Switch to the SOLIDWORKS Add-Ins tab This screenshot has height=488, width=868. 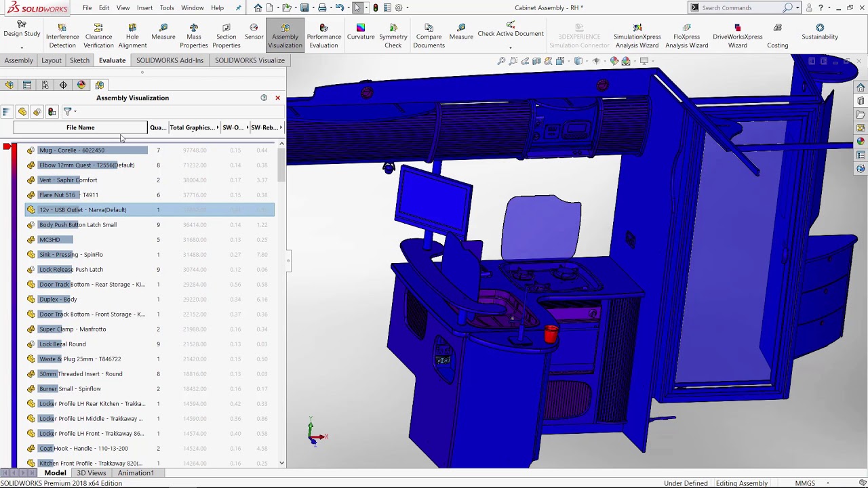170,60
